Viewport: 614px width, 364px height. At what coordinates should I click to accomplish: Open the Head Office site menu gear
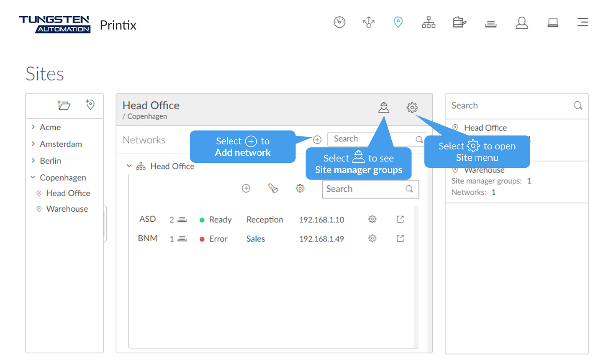[x=412, y=108]
